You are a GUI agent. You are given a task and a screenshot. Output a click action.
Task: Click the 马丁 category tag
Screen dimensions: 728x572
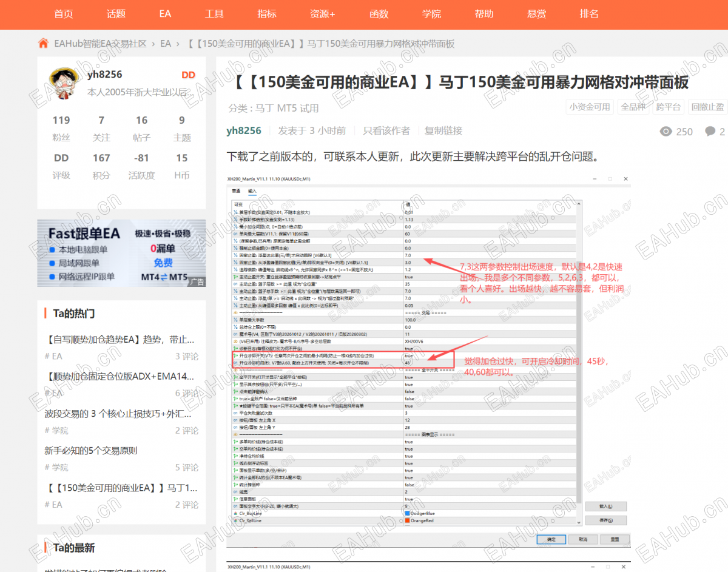pyautogui.click(x=264, y=109)
